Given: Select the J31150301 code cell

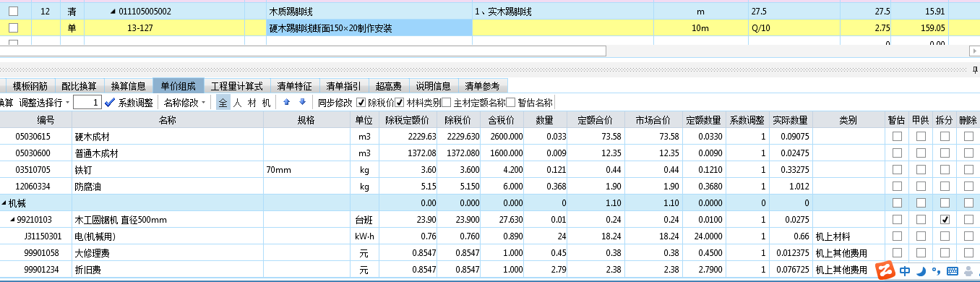Looking at the screenshot, I should 35,236.
